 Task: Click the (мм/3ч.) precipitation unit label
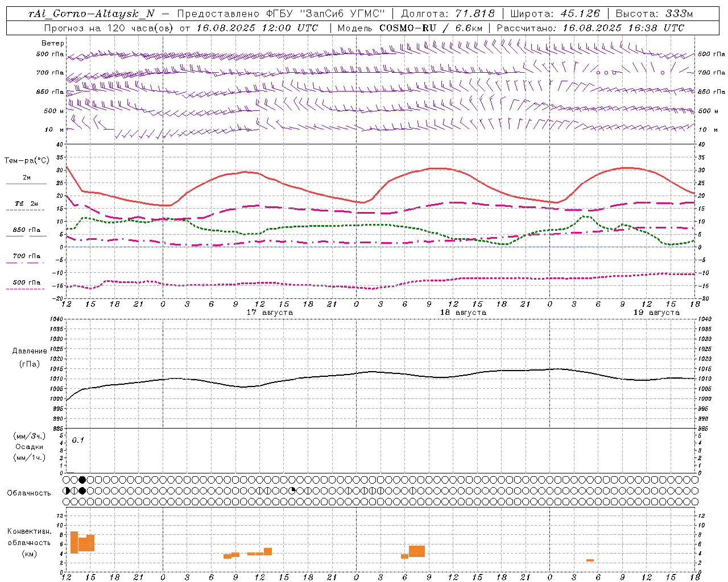29,436
